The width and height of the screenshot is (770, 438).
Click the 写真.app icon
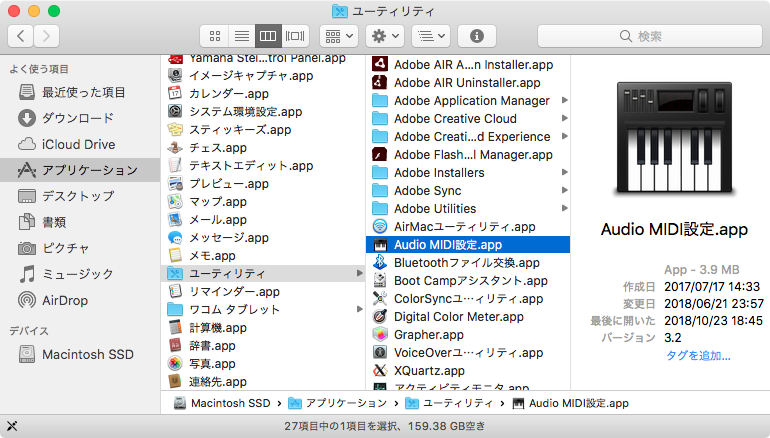point(175,363)
